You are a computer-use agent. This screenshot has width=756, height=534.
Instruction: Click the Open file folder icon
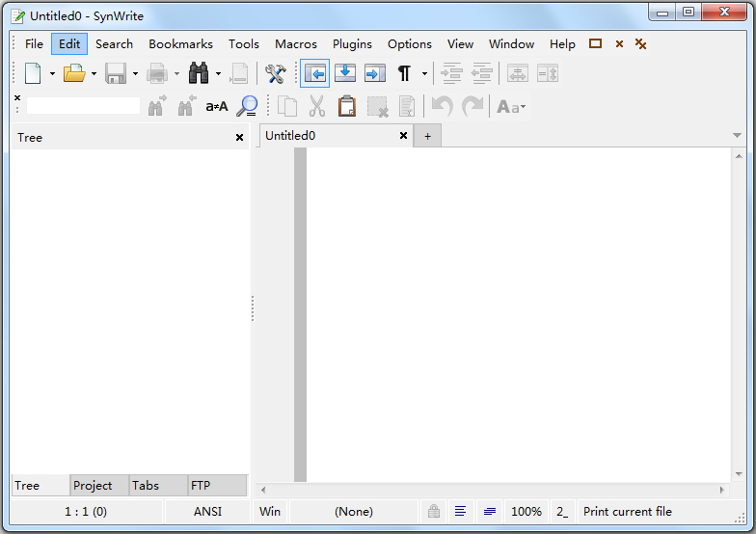74,73
